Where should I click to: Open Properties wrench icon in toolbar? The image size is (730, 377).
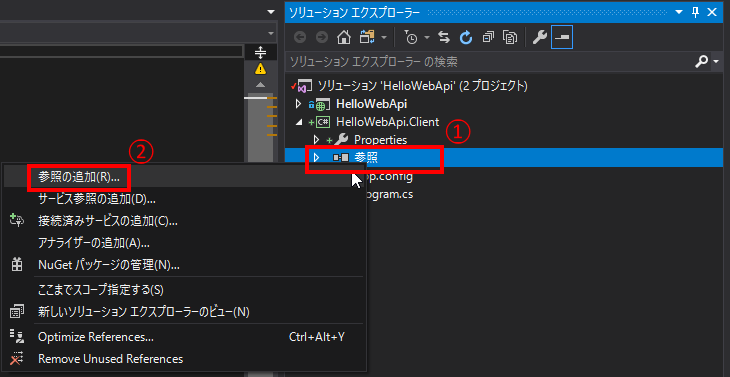pyautogui.click(x=539, y=38)
